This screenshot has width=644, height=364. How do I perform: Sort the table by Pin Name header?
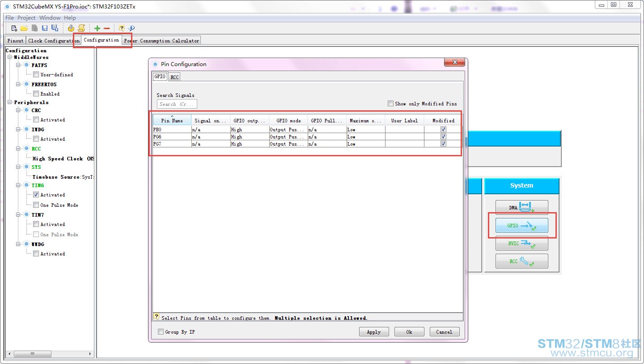(x=172, y=120)
